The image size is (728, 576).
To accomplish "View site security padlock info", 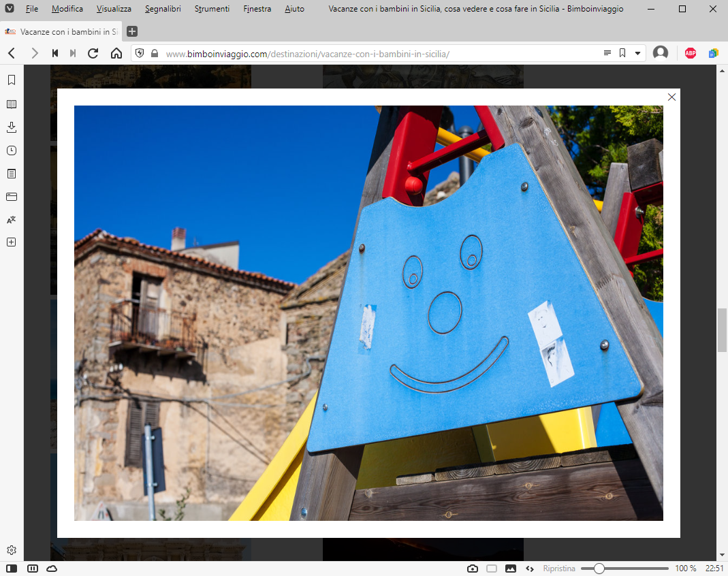I will pos(155,53).
